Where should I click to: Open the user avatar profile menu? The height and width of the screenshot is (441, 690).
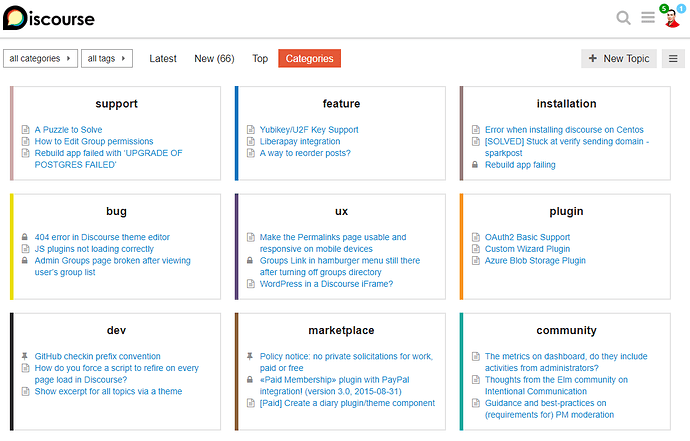point(672,19)
